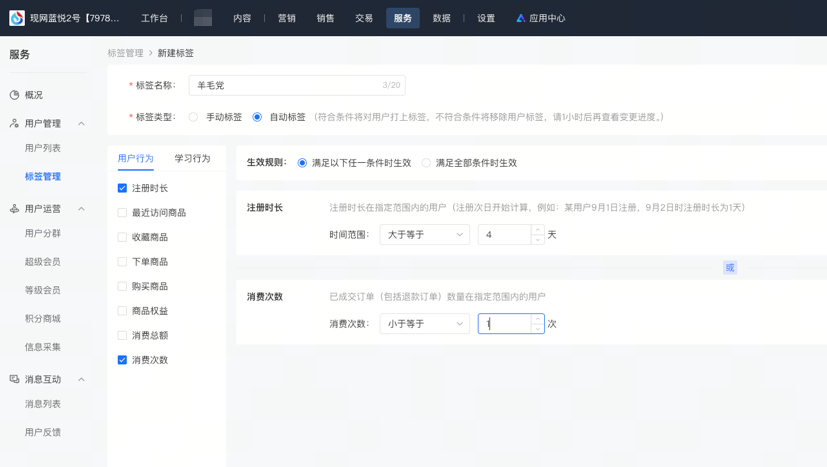Collapse the 用户管理 section chevron

81,123
